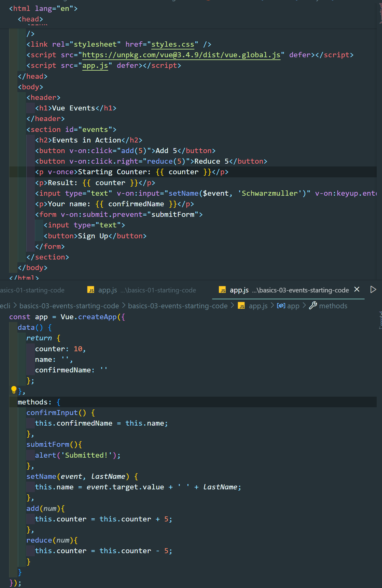Run the file with the play icon

373,290
